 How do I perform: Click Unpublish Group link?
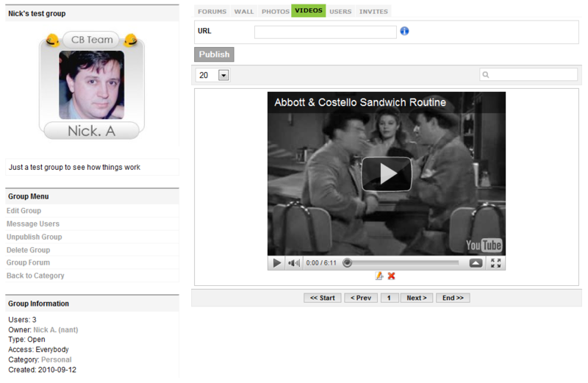34,237
